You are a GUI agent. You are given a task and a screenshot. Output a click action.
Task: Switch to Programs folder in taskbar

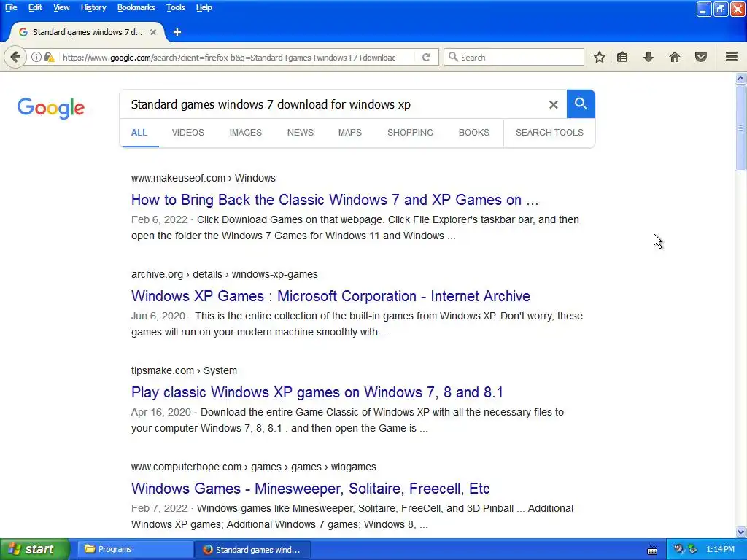pos(135,549)
